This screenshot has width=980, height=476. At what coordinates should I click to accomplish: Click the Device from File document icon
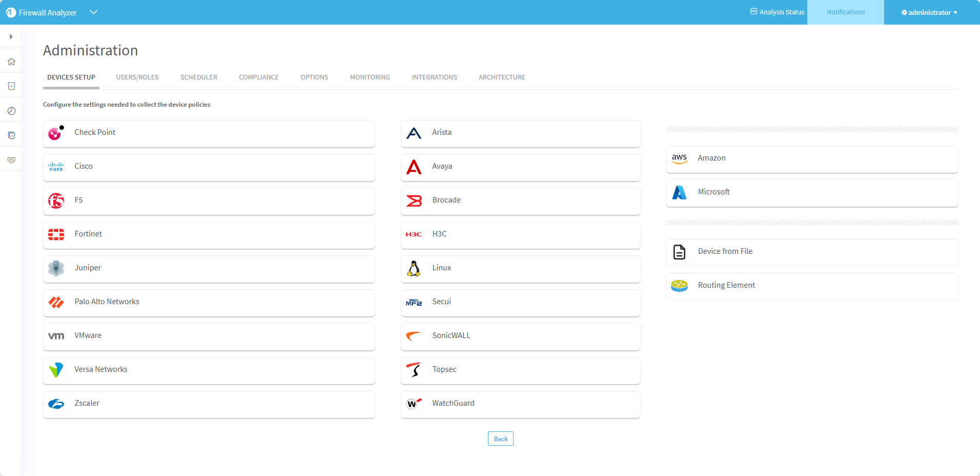click(679, 252)
